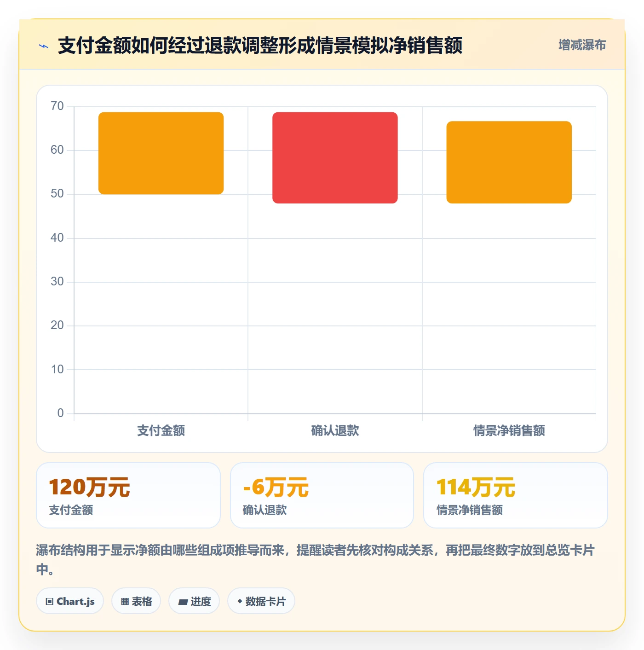Open the 114万元 情景净销售额 data card
This screenshot has width=644, height=650.
[x=516, y=495]
